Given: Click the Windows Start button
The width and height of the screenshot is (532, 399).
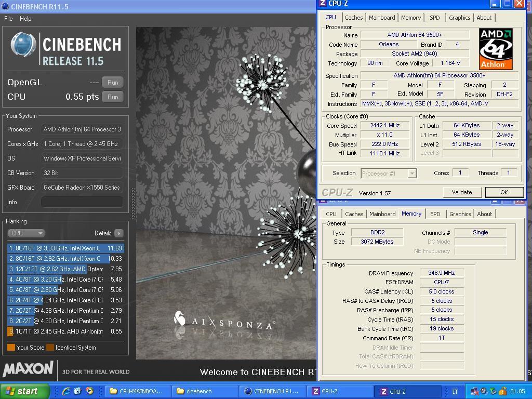Looking at the screenshot, I should click(x=24, y=392).
